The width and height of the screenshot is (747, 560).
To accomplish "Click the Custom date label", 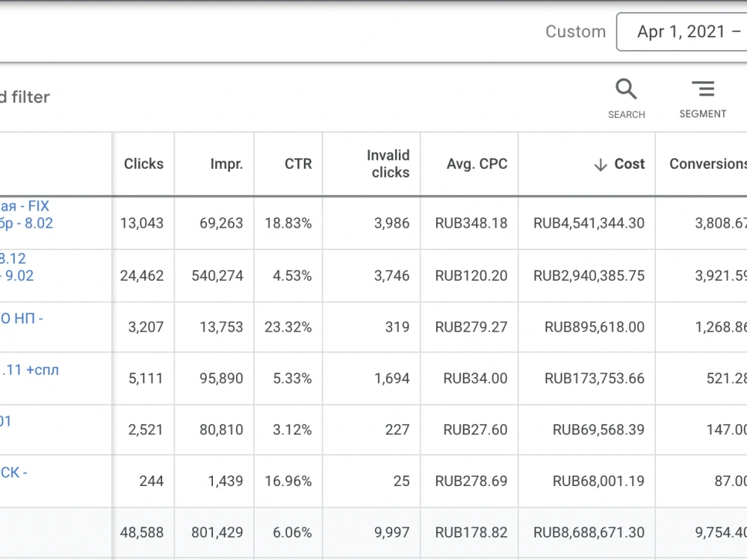I will click(575, 31).
